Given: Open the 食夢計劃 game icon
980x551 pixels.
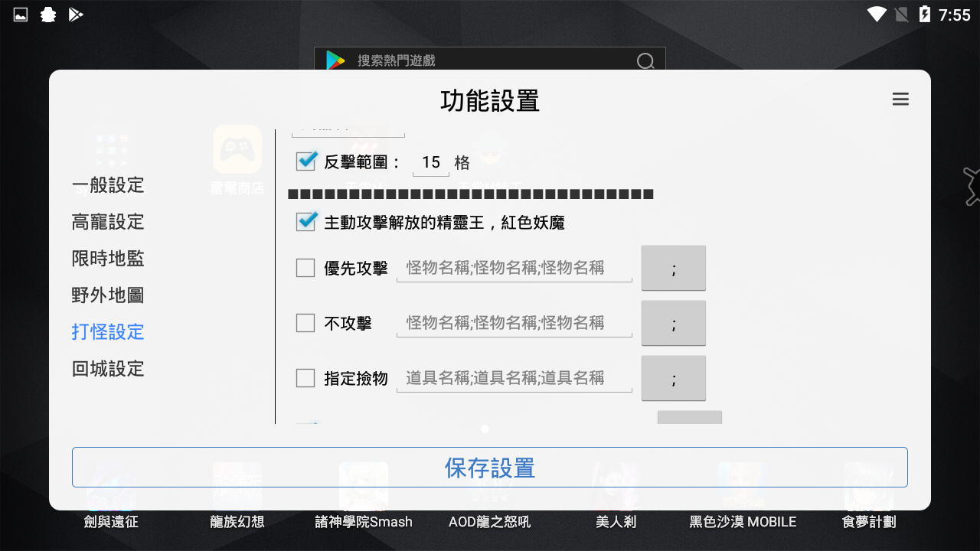Looking at the screenshot, I should click(870, 486).
